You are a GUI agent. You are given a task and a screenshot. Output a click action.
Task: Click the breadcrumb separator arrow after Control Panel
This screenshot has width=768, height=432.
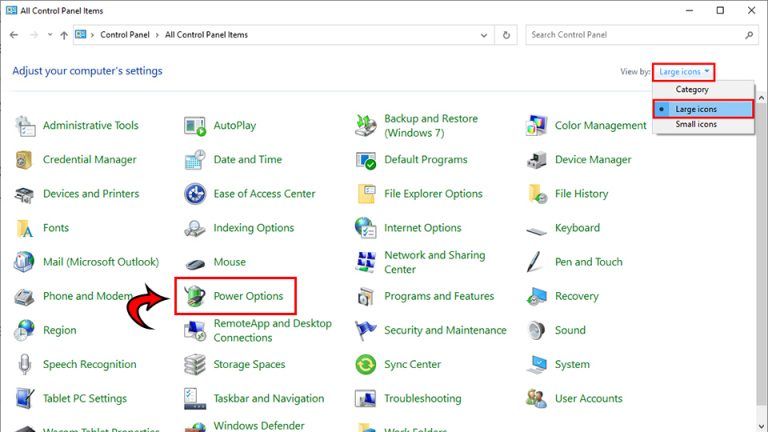[157, 35]
